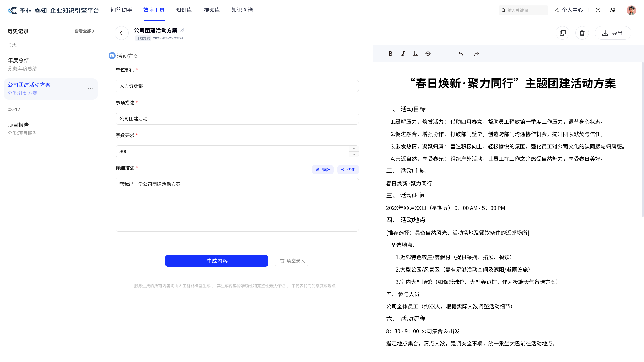The height and width of the screenshot is (362, 644).
Task: Go back using the arrow button
Action: (x=122, y=33)
